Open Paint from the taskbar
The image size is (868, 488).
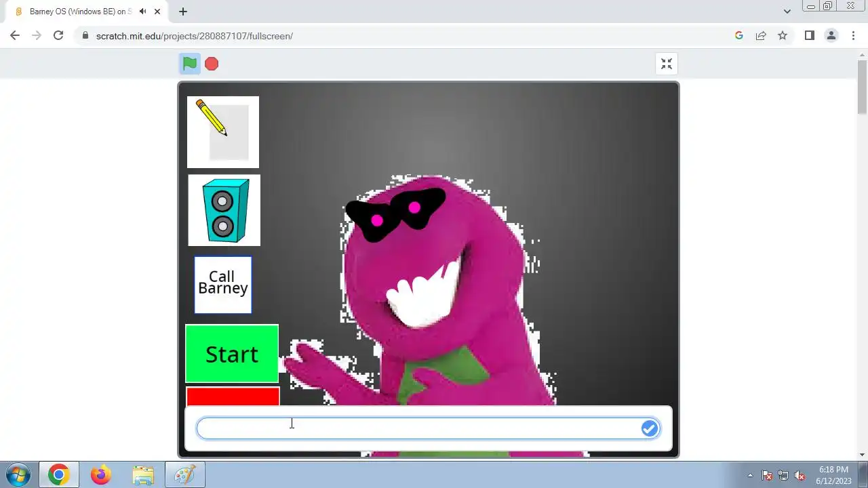(185, 475)
